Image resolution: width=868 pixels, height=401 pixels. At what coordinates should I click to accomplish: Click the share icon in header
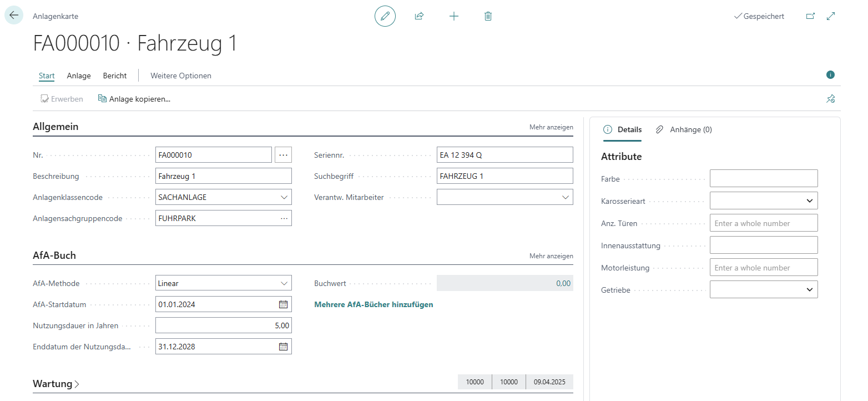pos(419,16)
